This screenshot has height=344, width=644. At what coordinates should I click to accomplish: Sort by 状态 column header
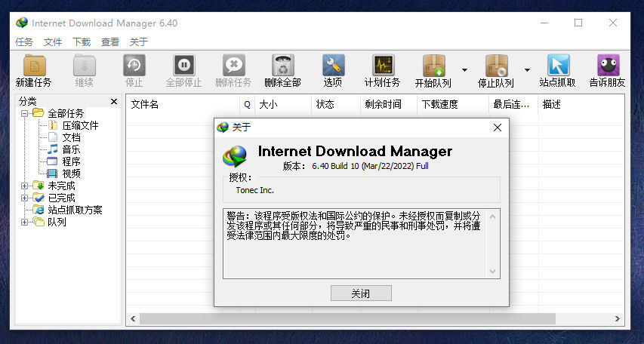337,104
